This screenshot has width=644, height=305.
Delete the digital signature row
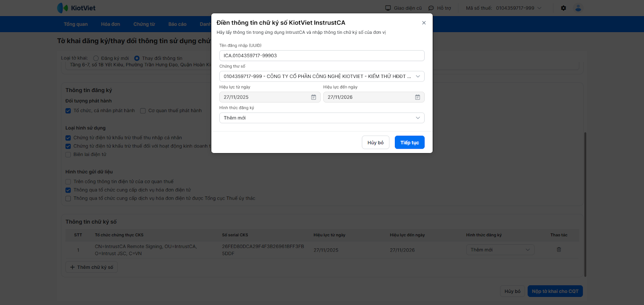point(559,250)
